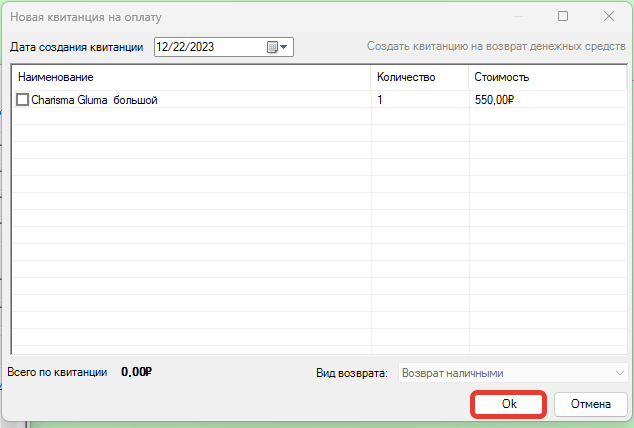Click the Создать квитанцию на возврат денежных средств link
Image resolution: width=634 pixels, height=428 pixels.
click(496, 47)
